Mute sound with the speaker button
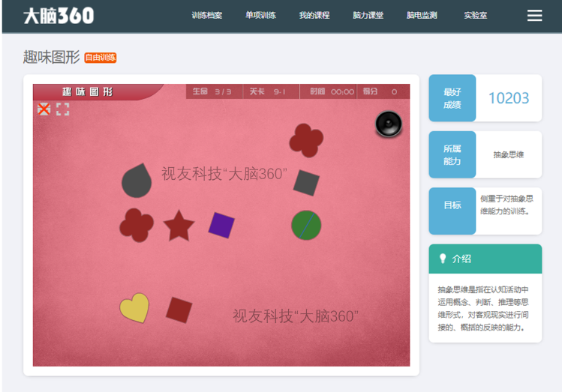The width and height of the screenshot is (562, 392). (389, 124)
